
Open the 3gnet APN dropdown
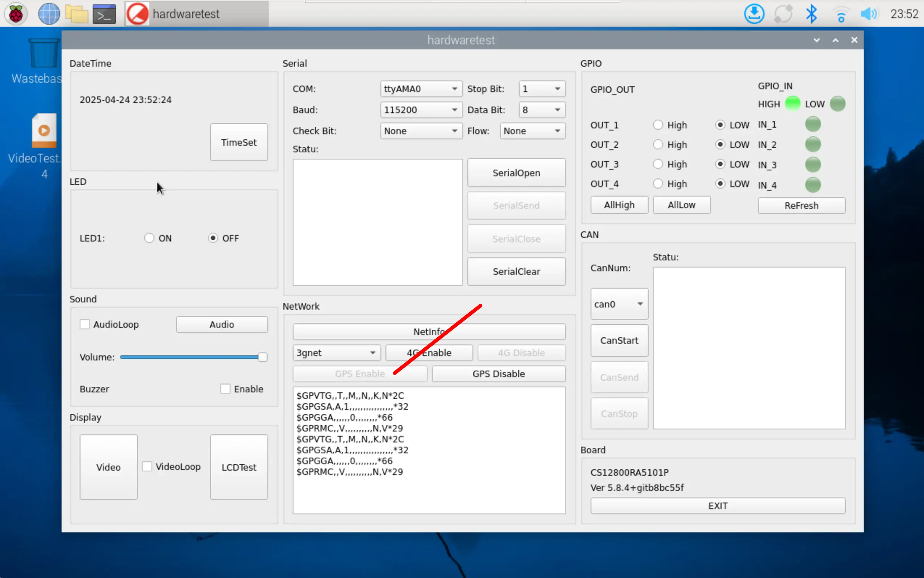pyautogui.click(x=337, y=352)
